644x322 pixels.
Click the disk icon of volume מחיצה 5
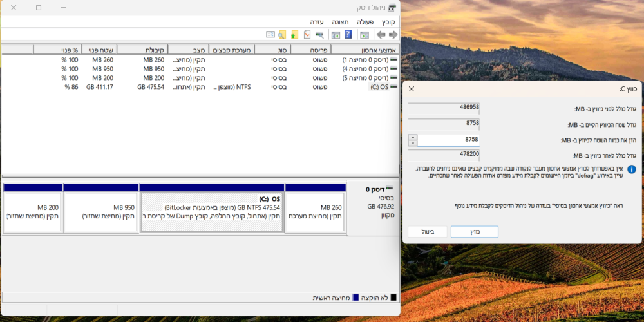point(394,78)
